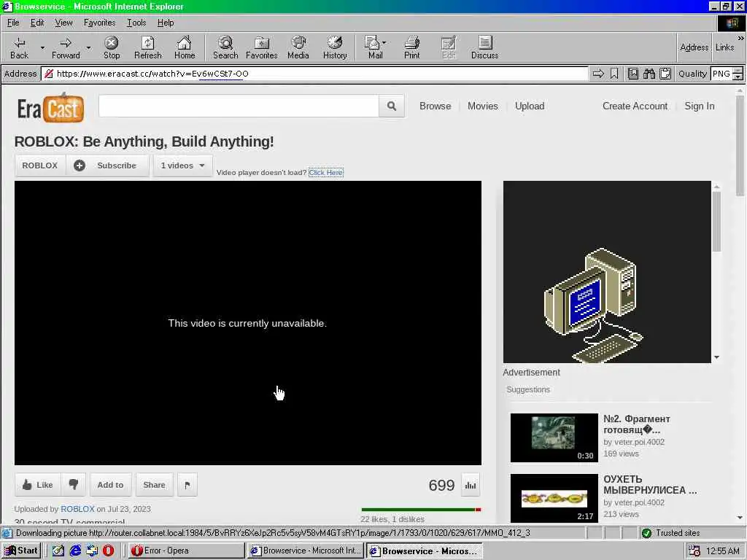Viewport: 747px width, 560px height.
Task: Open the Movies link
Action: [x=483, y=106]
